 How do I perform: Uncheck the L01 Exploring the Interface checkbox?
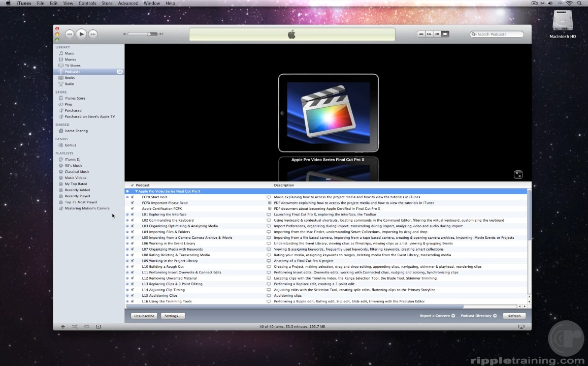click(x=133, y=215)
